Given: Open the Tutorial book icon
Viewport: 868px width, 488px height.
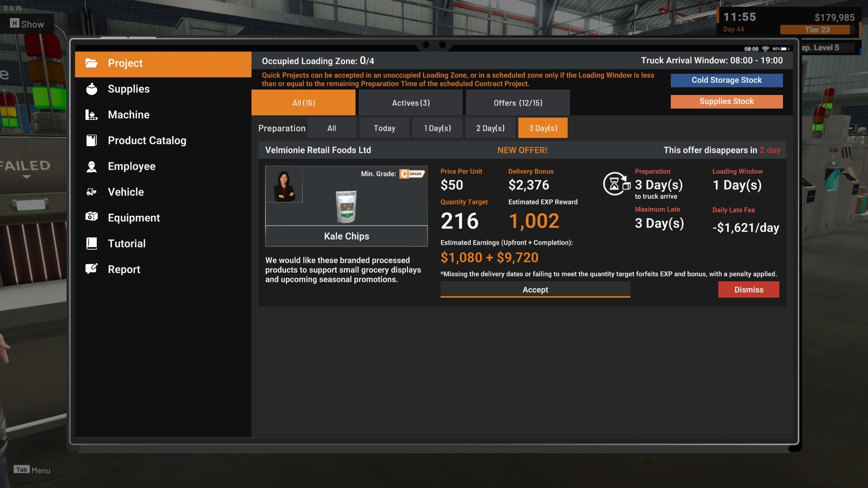Looking at the screenshot, I should [91, 244].
